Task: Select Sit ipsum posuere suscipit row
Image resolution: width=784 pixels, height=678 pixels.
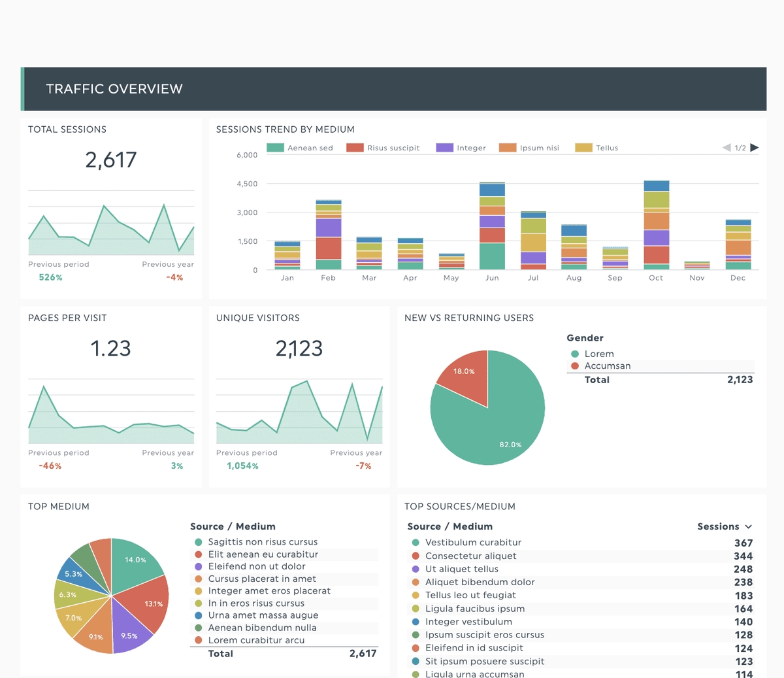Action: 581,661
